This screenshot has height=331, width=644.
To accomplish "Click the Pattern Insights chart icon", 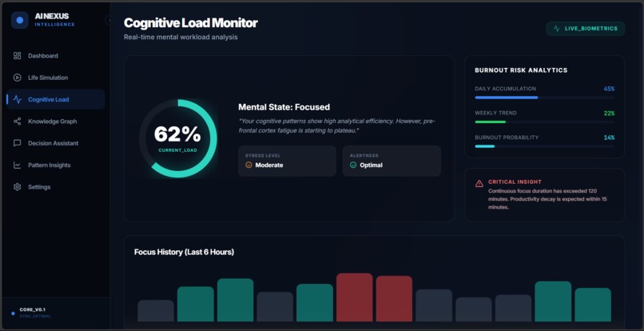I will [x=17, y=165].
